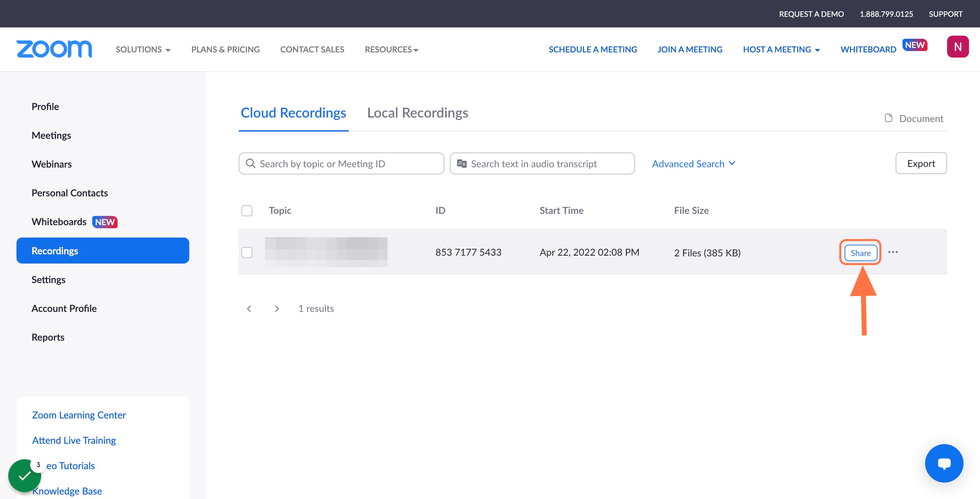Viewport: 980px width, 499px height.
Task: Click the Share button for the recording
Action: [861, 253]
